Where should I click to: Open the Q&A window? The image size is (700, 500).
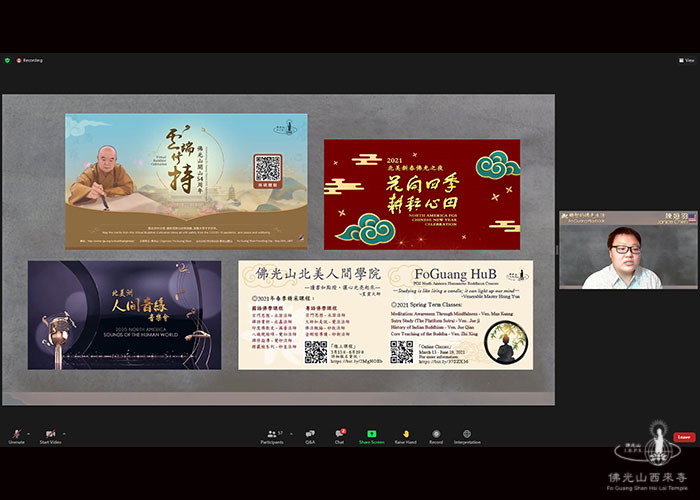(310, 436)
